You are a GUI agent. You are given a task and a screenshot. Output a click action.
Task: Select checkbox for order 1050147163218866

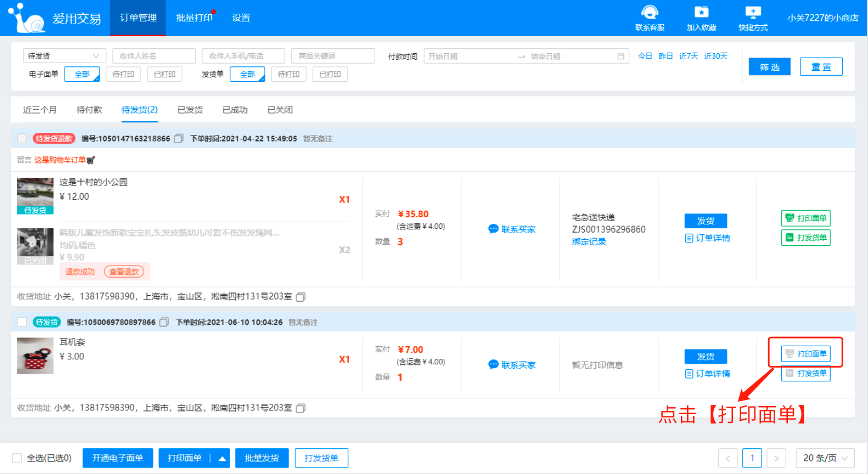pos(22,138)
